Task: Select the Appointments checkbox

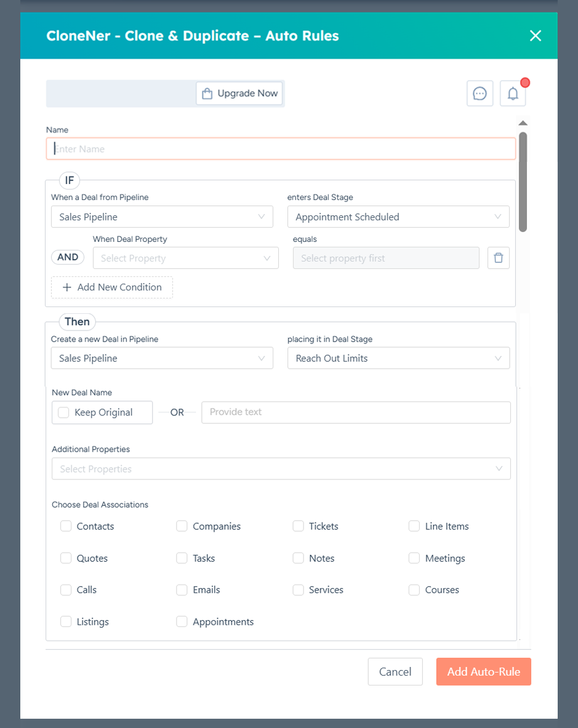Action: pos(182,622)
